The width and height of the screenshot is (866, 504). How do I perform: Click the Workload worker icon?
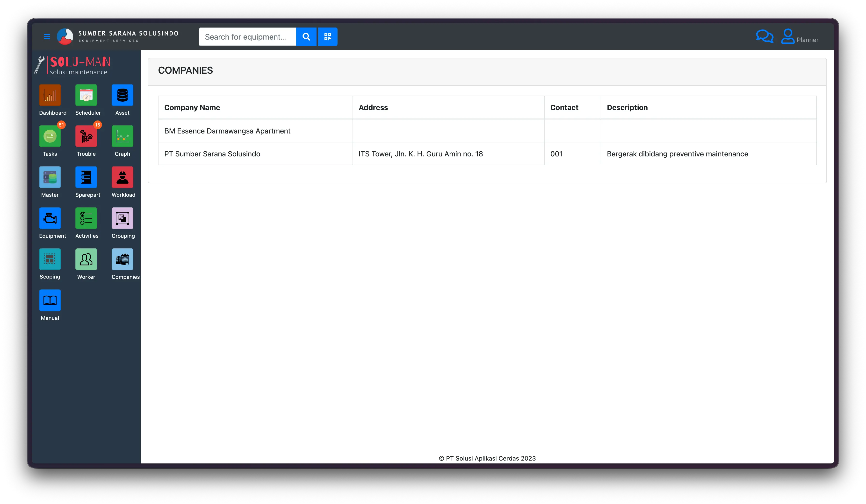pyautogui.click(x=122, y=177)
